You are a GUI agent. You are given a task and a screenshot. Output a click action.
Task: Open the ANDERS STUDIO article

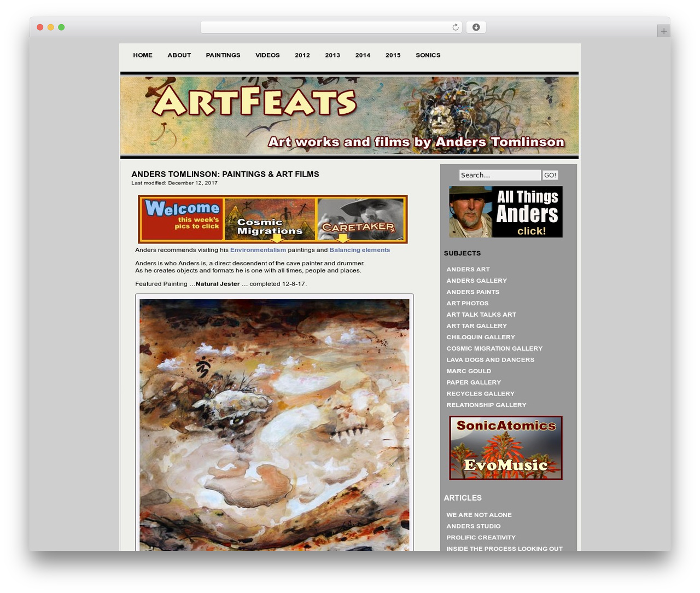click(474, 526)
